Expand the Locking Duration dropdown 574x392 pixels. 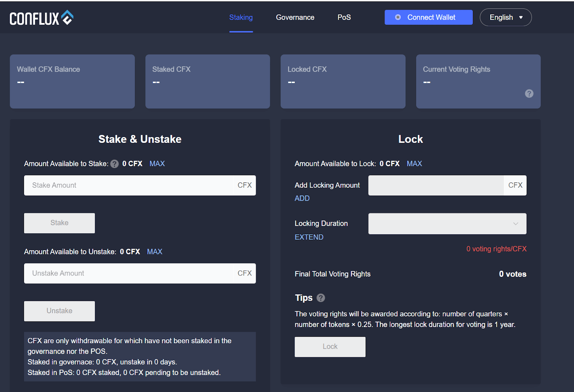(x=447, y=224)
